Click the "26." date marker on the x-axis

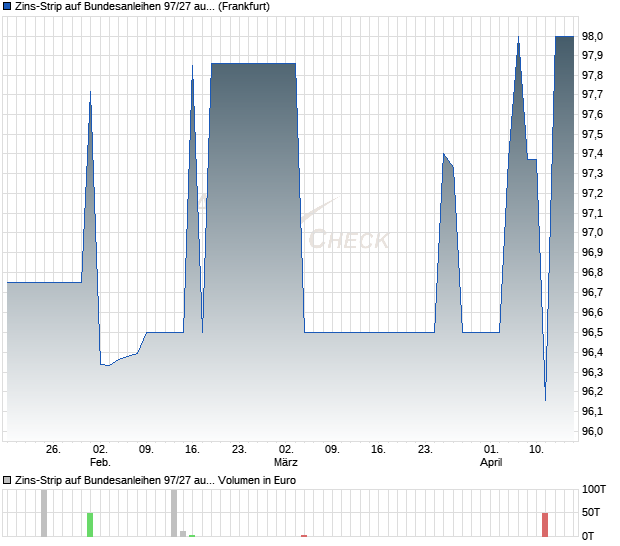click(54, 450)
